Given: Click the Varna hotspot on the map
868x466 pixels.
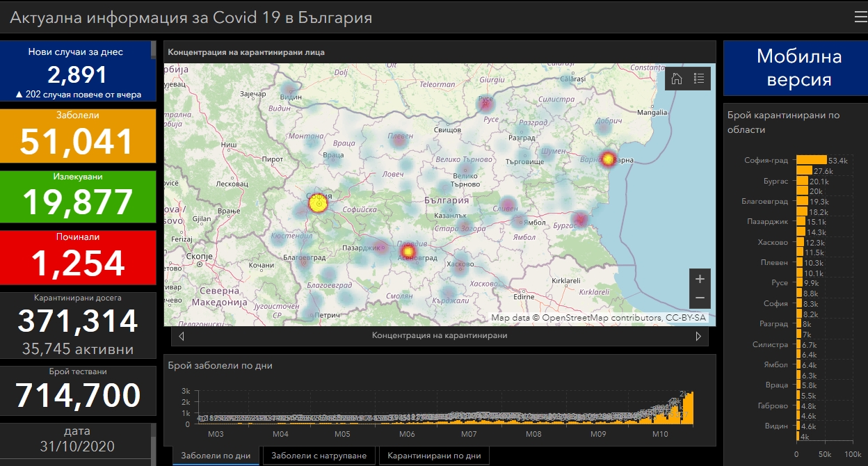Looking at the screenshot, I should (608, 159).
